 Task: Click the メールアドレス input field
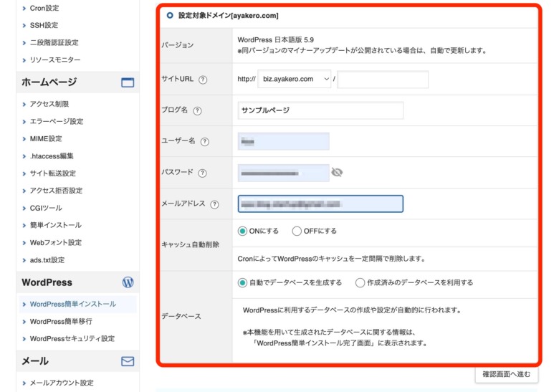click(320, 204)
